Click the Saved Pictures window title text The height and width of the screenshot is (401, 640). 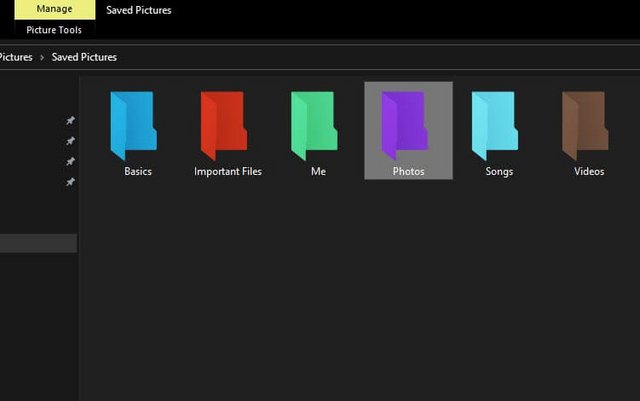click(139, 10)
